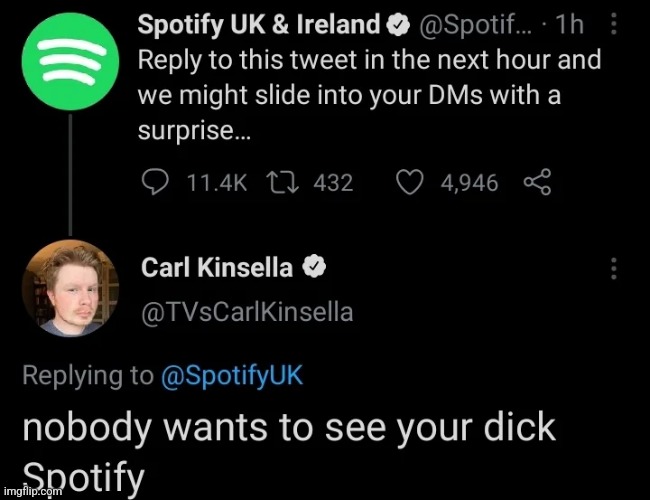Click Carl Kinsella's verified checkmark badge
The height and width of the screenshot is (500, 650).
pos(313,267)
